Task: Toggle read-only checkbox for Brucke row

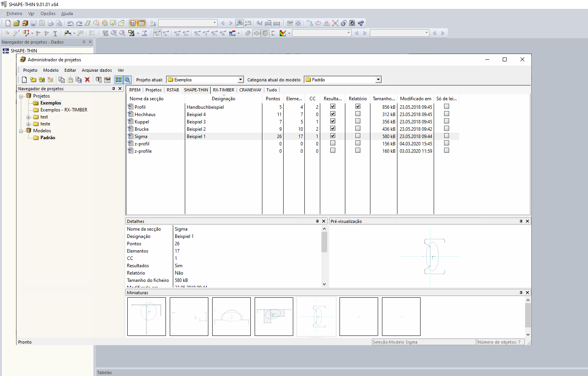Action: point(446,128)
